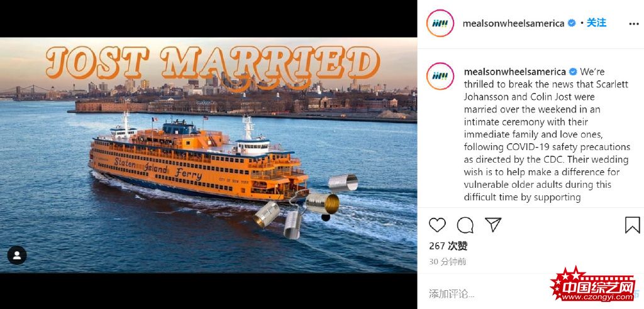Open mealsonwheelsamerica username in caption

pyautogui.click(x=515, y=72)
